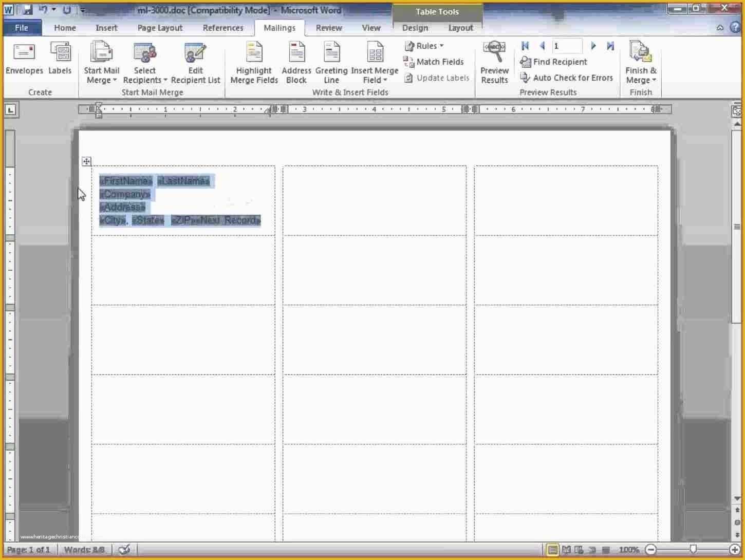
Task: Open Table Tools Layout tab
Action: click(x=460, y=28)
